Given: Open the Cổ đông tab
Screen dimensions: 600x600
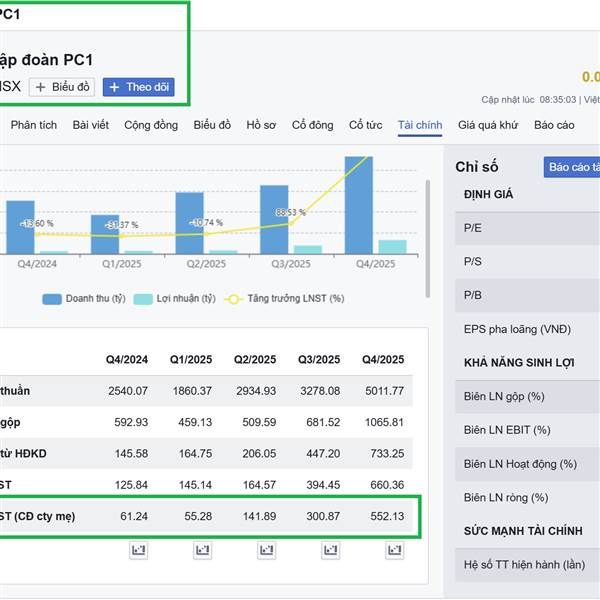Looking at the screenshot, I should (x=313, y=125).
